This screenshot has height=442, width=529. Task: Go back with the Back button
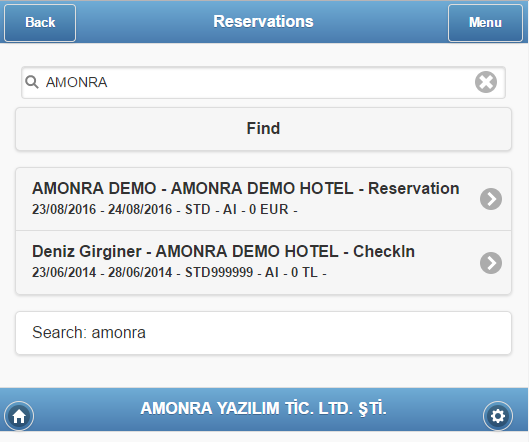coord(40,23)
